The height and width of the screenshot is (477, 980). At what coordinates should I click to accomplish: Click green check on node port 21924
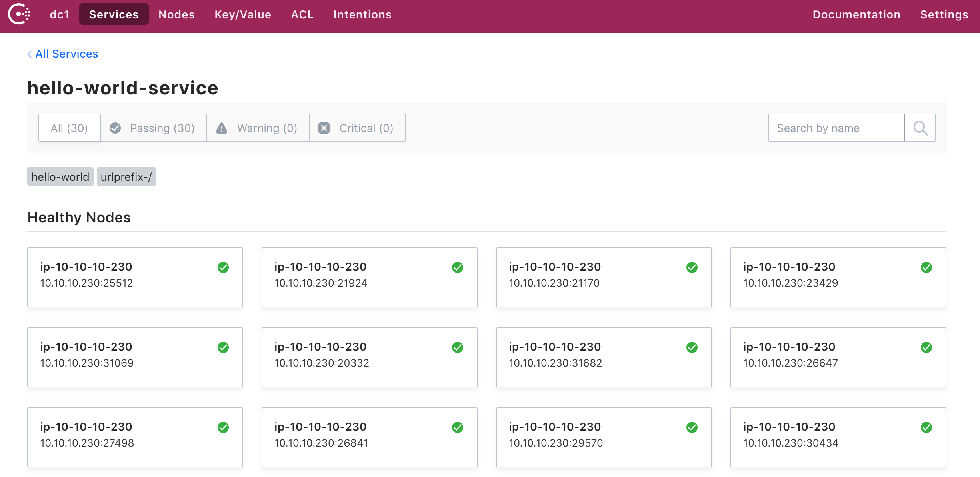[458, 267]
